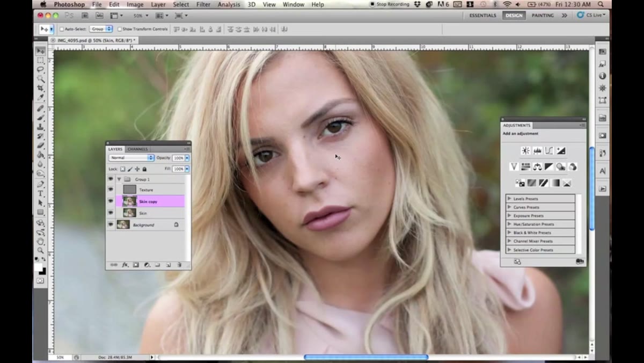
Task: Select the Move tool in the toolbox
Action: [x=41, y=50]
